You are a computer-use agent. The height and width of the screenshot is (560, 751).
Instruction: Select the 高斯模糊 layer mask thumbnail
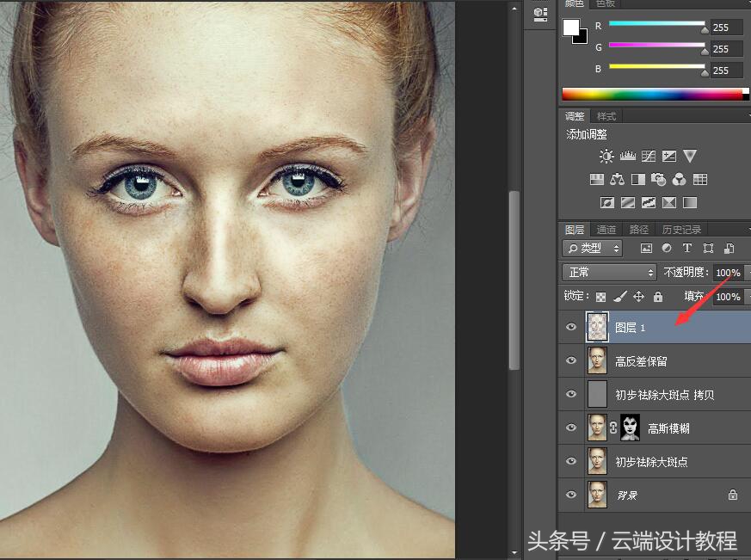tap(630, 428)
